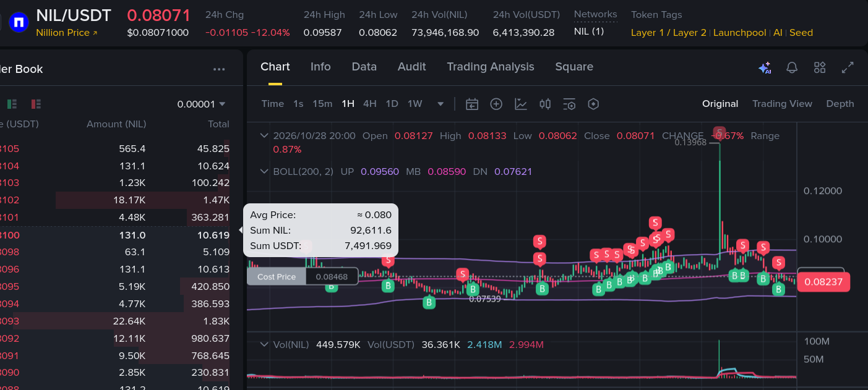The height and width of the screenshot is (390, 868).
Task: Click order book row with amount 18.17K
Action: coord(115,200)
